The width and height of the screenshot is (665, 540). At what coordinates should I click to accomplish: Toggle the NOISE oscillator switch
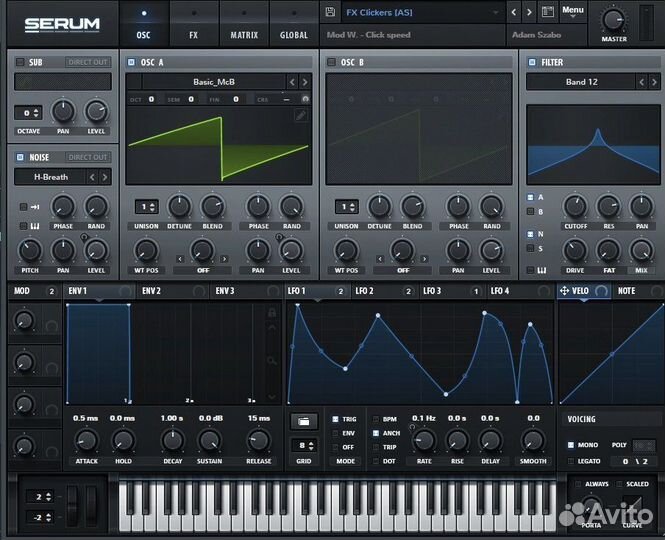[20, 157]
